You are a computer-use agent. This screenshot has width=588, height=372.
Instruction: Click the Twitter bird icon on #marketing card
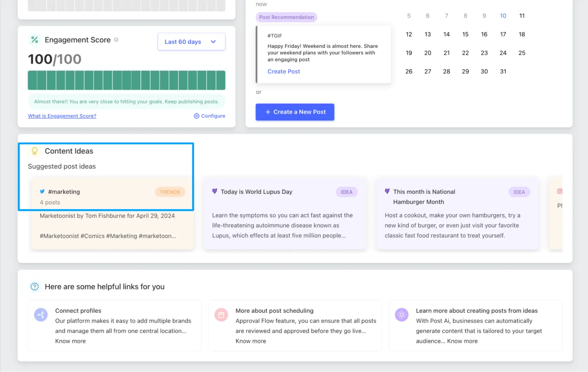pos(42,192)
